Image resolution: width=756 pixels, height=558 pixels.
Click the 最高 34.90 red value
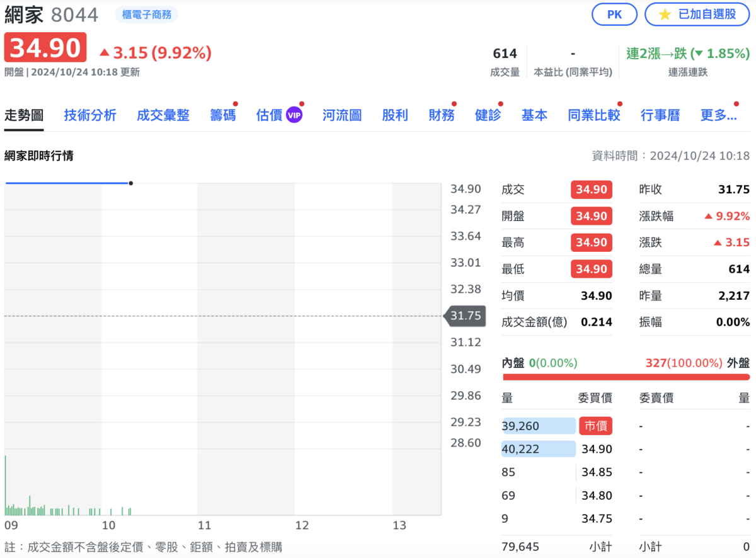tap(592, 242)
